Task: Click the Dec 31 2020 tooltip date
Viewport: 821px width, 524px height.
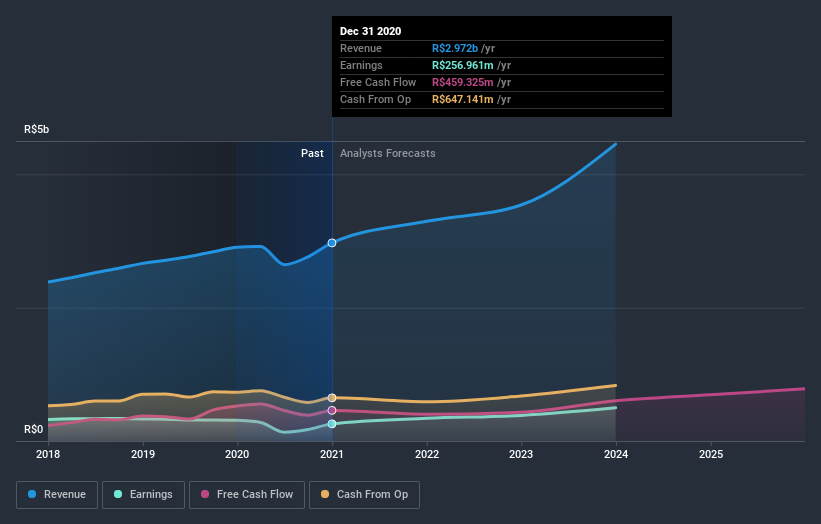Action: pyautogui.click(x=370, y=31)
